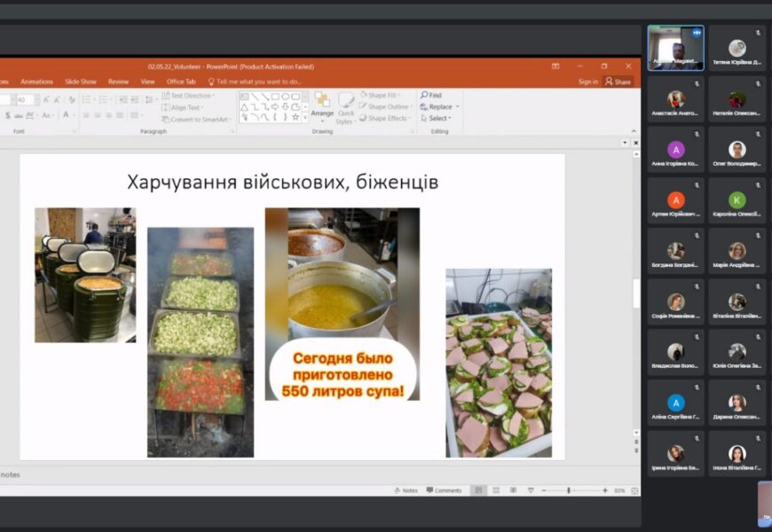Switch to Slide Sorter view
The width and height of the screenshot is (772, 532).
496,490
